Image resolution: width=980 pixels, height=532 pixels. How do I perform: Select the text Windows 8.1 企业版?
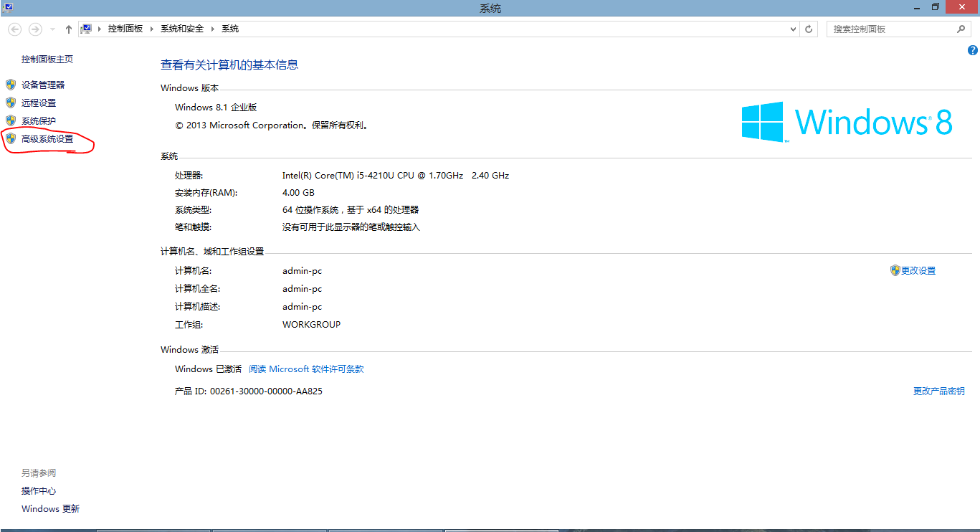click(x=216, y=108)
